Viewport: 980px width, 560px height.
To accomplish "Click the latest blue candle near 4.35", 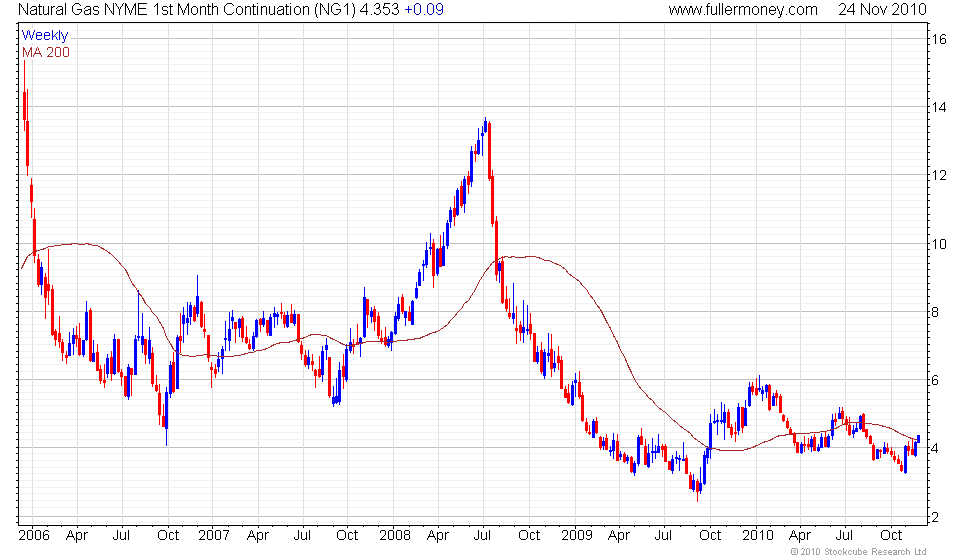I will (918, 439).
